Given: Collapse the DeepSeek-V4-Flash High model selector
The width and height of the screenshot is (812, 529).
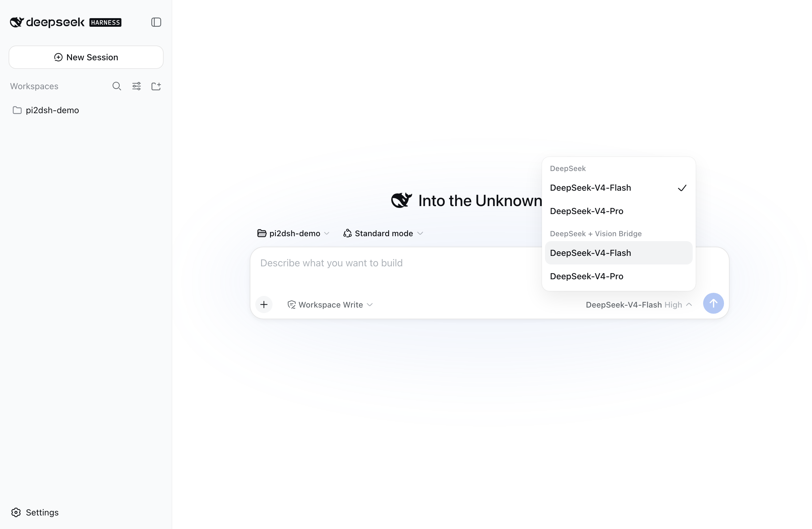Looking at the screenshot, I should [639, 304].
